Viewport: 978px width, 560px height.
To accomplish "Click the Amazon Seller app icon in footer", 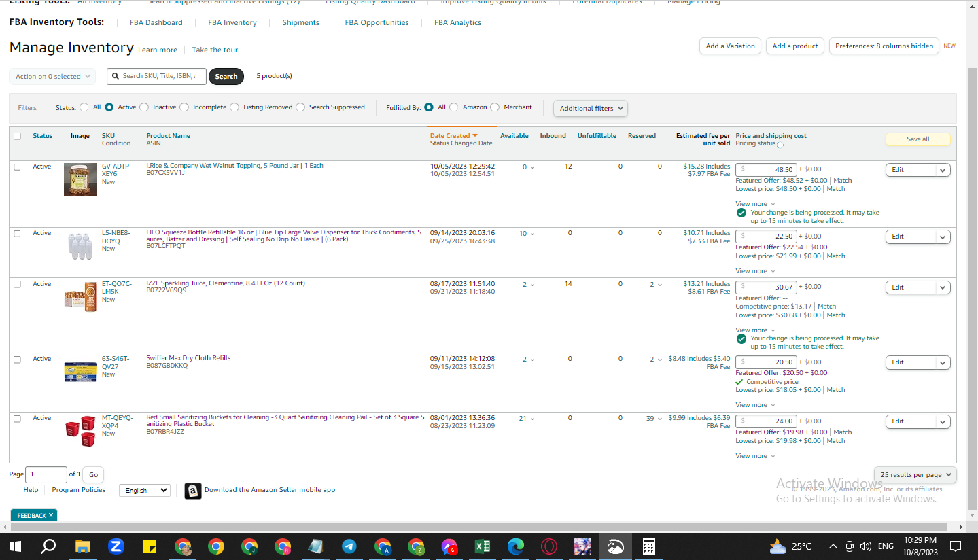I will 193,491.
